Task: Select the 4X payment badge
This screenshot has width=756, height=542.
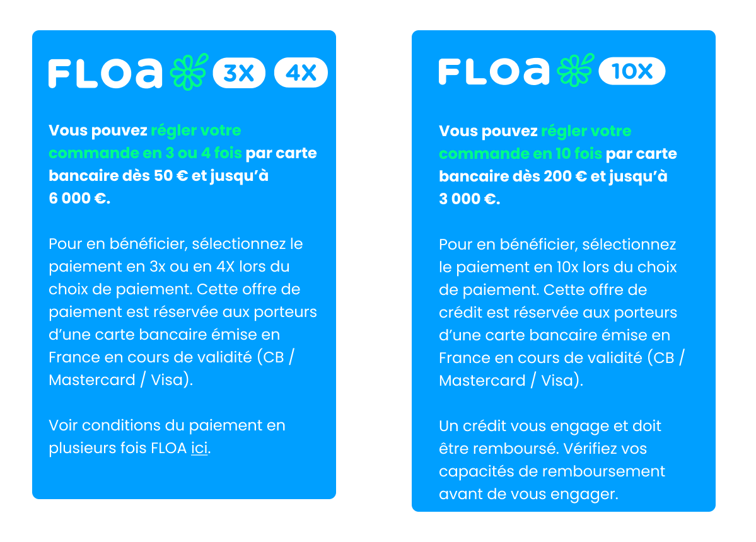Action: click(x=301, y=72)
